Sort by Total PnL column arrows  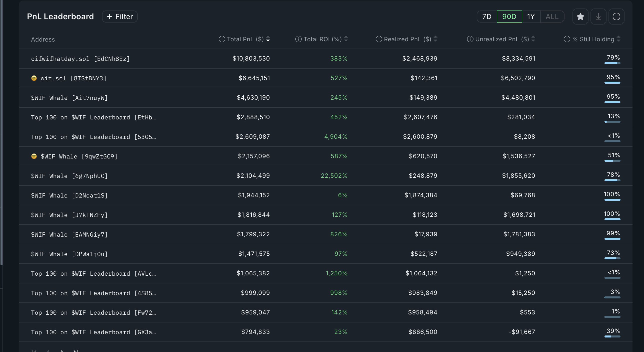coord(268,39)
